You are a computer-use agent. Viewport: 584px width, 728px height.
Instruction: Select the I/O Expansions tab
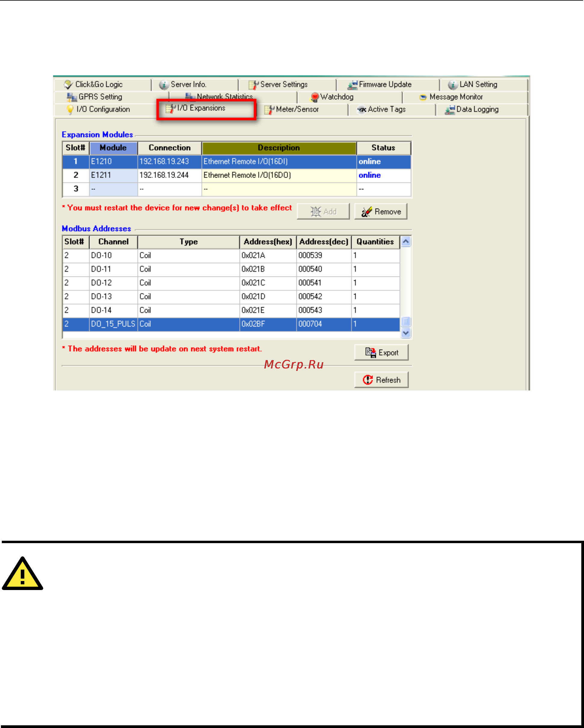(206, 109)
